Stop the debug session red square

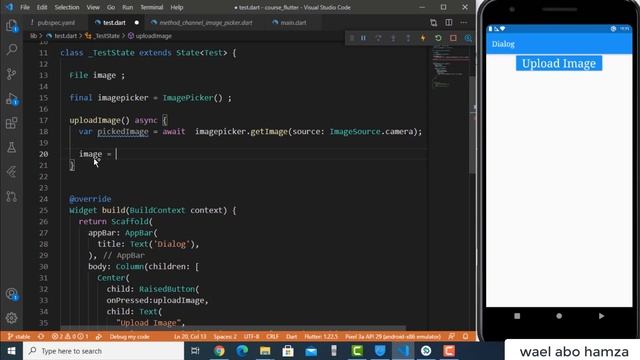click(x=453, y=38)
